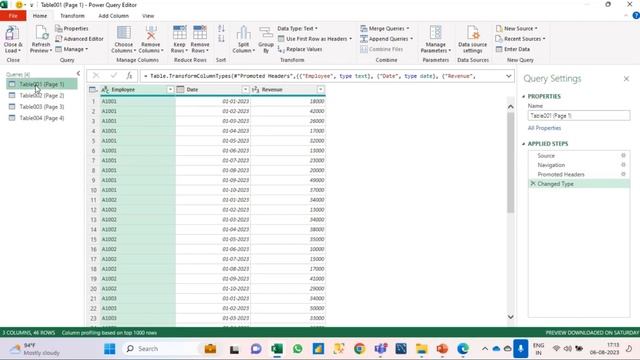Viewport: 640px width, 360px height.
Task: Cancel the formula with the X icon
Action: tap(96, 76)
